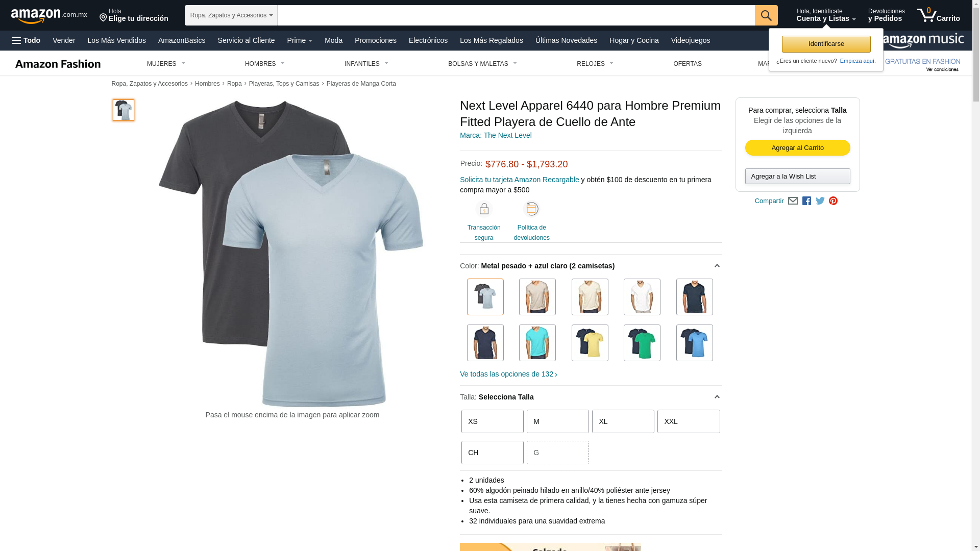980x551 pixels.
Task: Click the search text field
Action: (x=516, y=15)
